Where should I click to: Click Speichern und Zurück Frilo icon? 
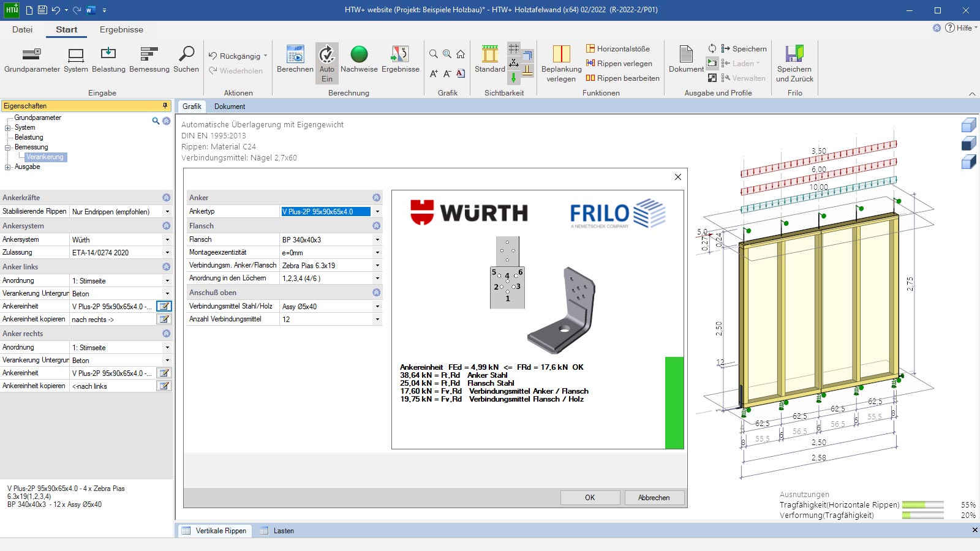[x=794, y=64]
